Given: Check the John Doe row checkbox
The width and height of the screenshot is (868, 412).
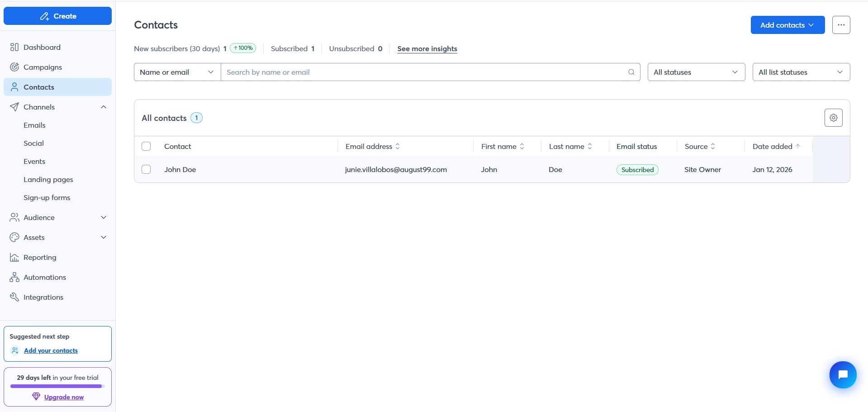Looking at the screenshot, I should 146,170.
